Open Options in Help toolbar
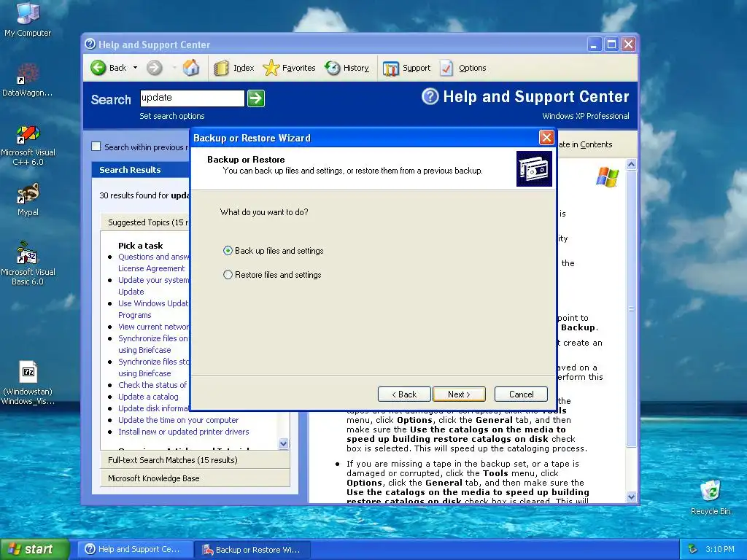The image size is (747, 560). point(462,68)
